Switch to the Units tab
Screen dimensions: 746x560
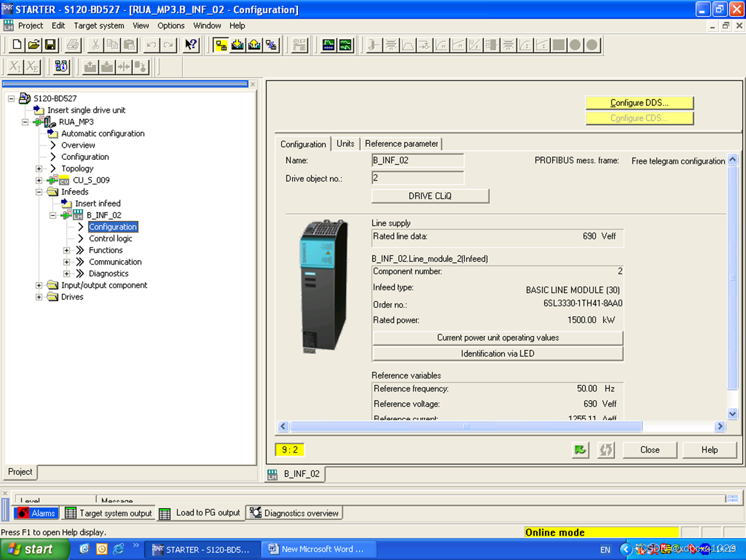click(345, 144)
